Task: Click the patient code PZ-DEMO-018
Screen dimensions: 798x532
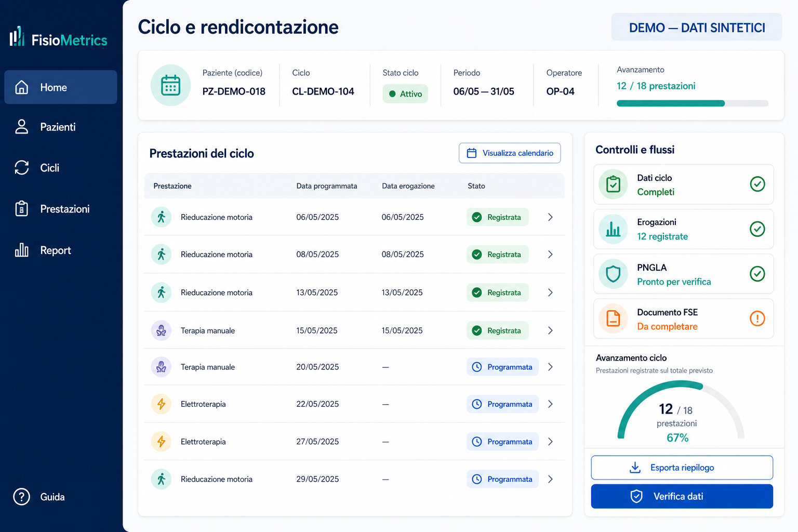Action: (x=234, y=91)
